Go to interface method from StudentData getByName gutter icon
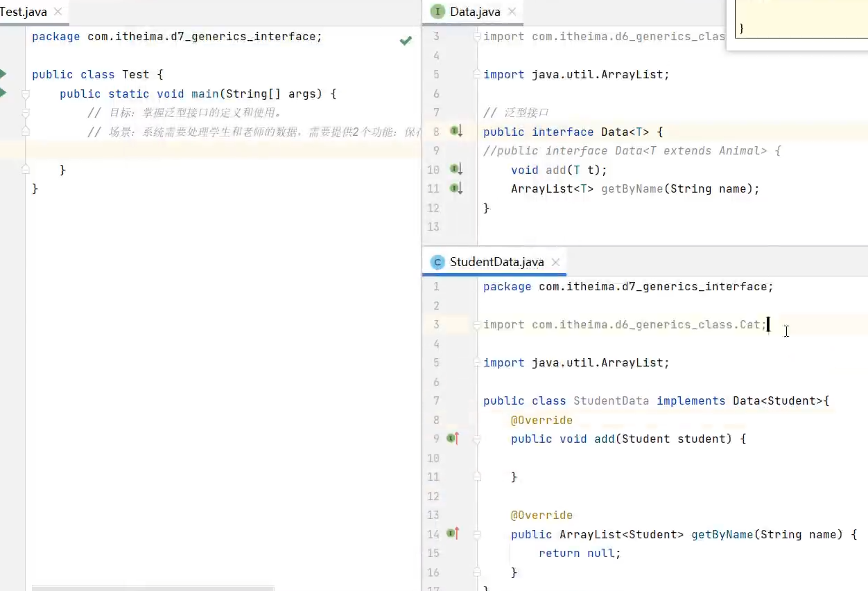 453,533
